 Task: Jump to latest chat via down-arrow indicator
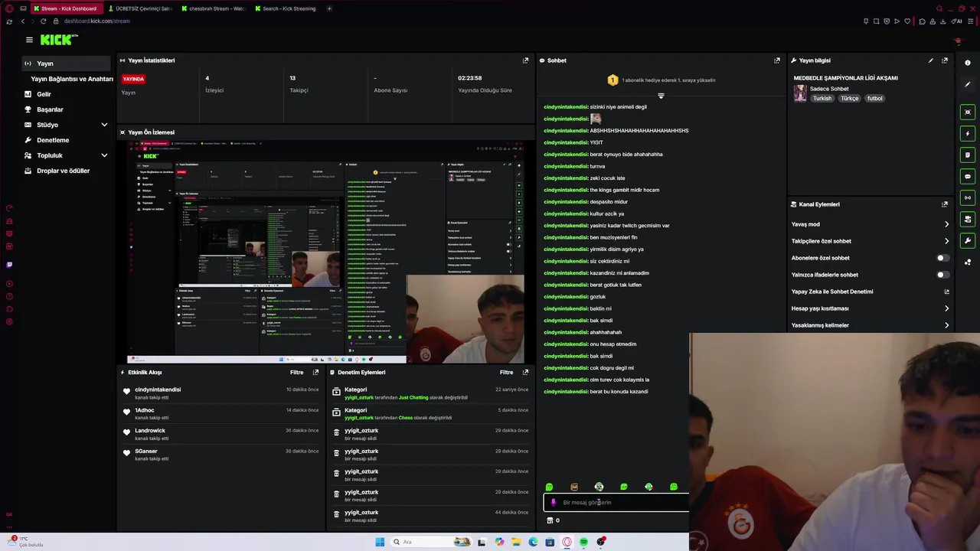661,96
